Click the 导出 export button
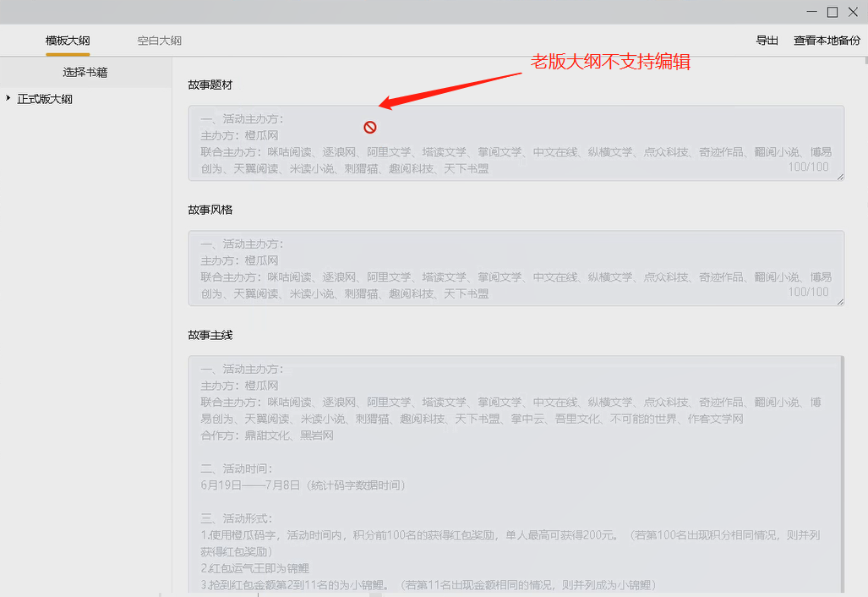The image size is (868, 597). click(767, 41)
